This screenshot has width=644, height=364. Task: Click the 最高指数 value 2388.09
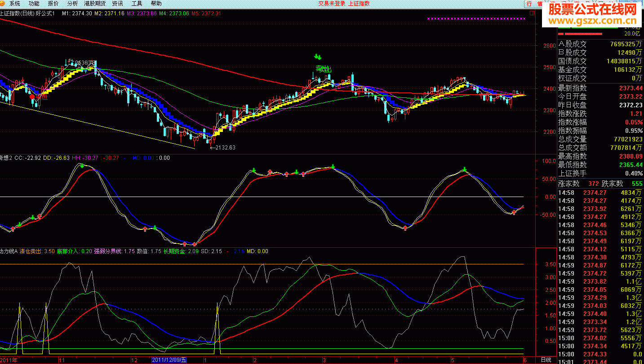631,156
